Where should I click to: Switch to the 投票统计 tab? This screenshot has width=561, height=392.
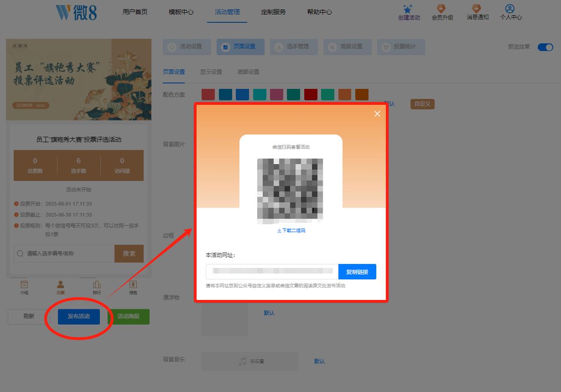coord(401,47)
